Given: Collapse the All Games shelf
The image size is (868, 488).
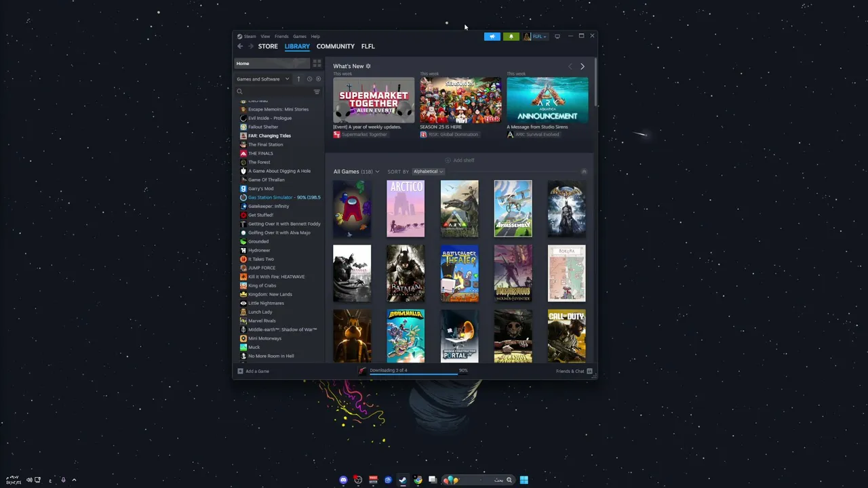Looking at the screenshot, I should tap(584, 171).
